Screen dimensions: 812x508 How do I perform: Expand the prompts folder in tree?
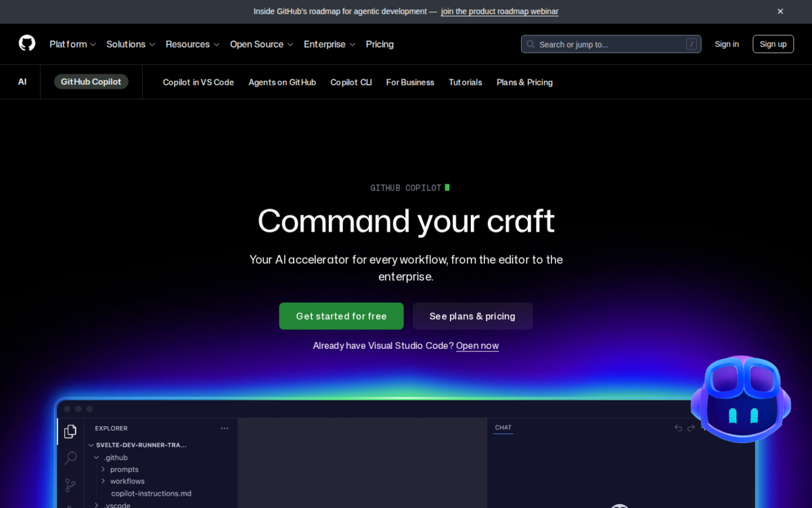tap(124, 469)
